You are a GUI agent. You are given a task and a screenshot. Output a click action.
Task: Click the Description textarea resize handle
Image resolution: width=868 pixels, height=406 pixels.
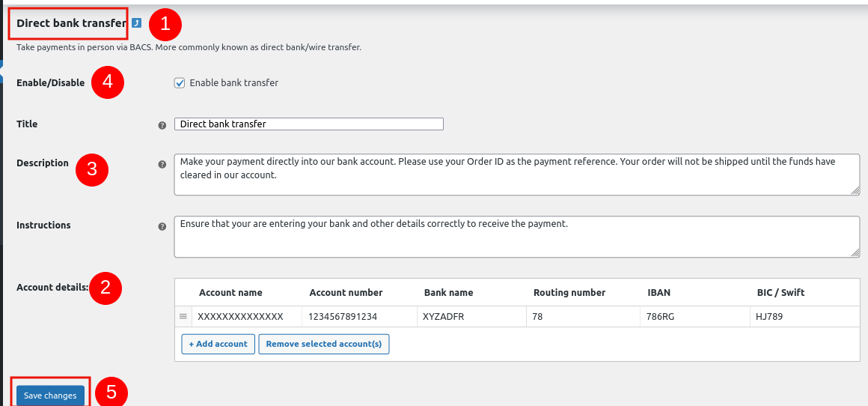[x=855, y=191]
